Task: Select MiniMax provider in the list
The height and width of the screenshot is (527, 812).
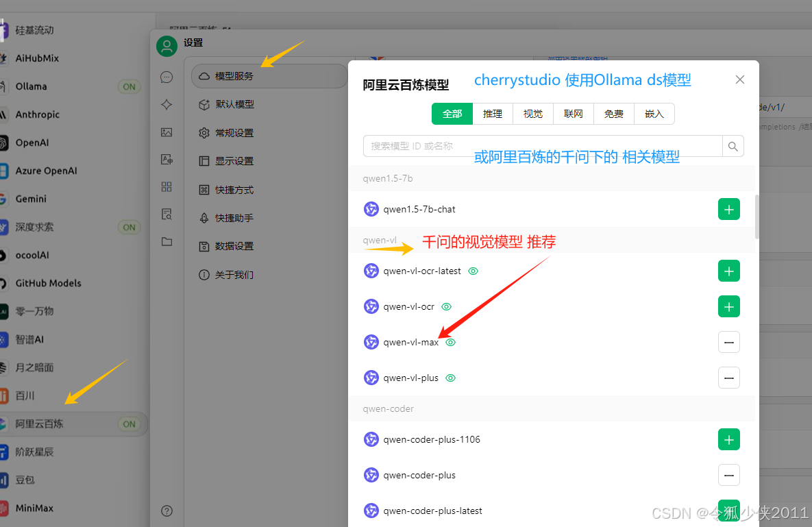Action: tap(73, 508)
